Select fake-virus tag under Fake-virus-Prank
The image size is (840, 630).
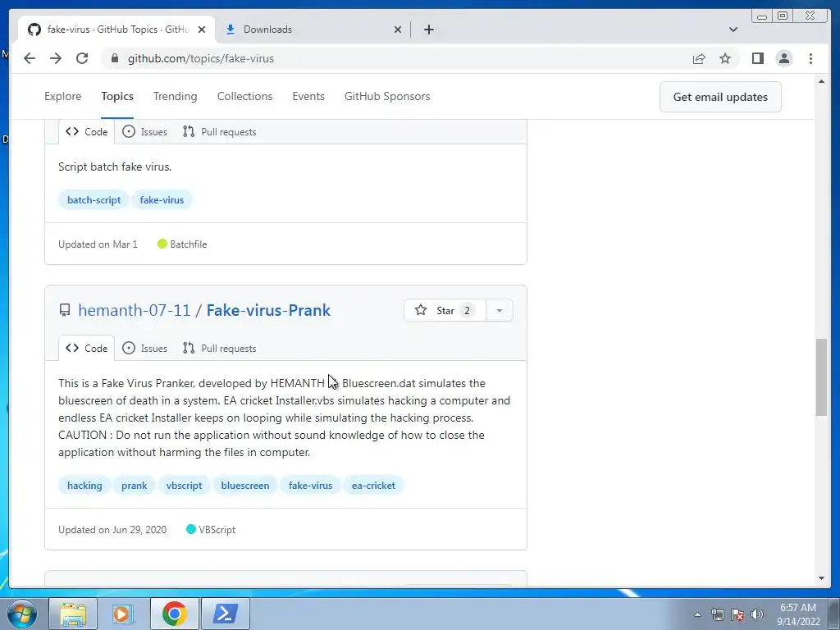click(310, 486)
